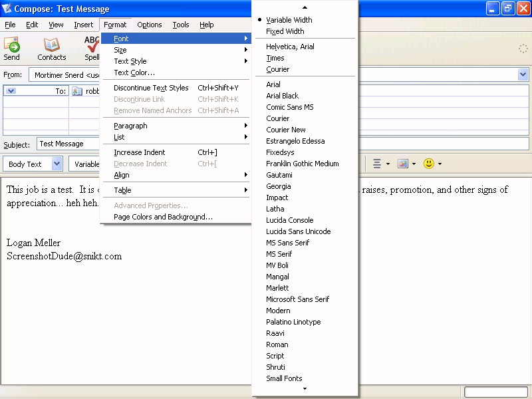532x399 pixels.
Task: Open the List submenu
Action: point(176,137)
